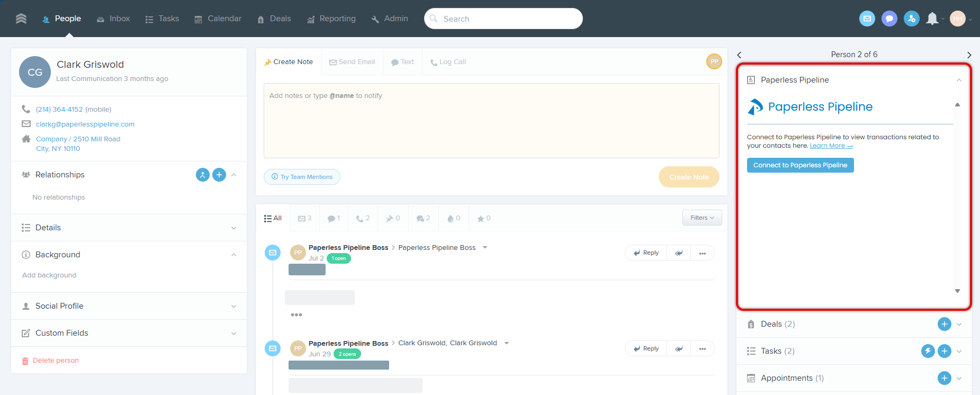Select the Create Note tab
Image resolution: width=980 pixels, height=395 pixels.
click(289, 62)
